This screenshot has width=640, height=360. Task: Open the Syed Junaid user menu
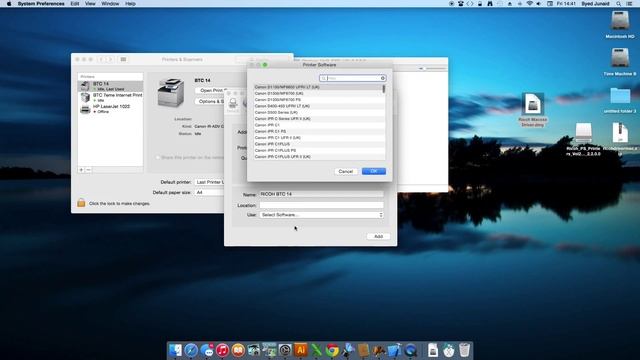(x=595, y=4)
